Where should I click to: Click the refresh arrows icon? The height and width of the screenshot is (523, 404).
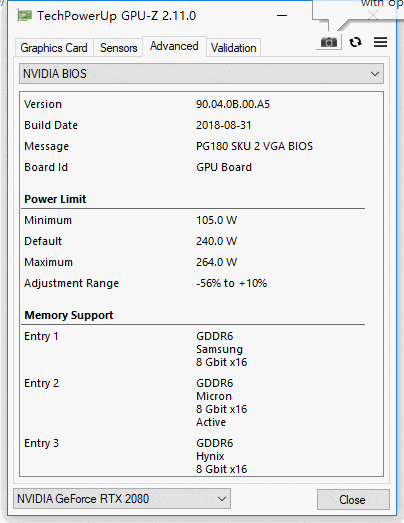tap(355, 42)
